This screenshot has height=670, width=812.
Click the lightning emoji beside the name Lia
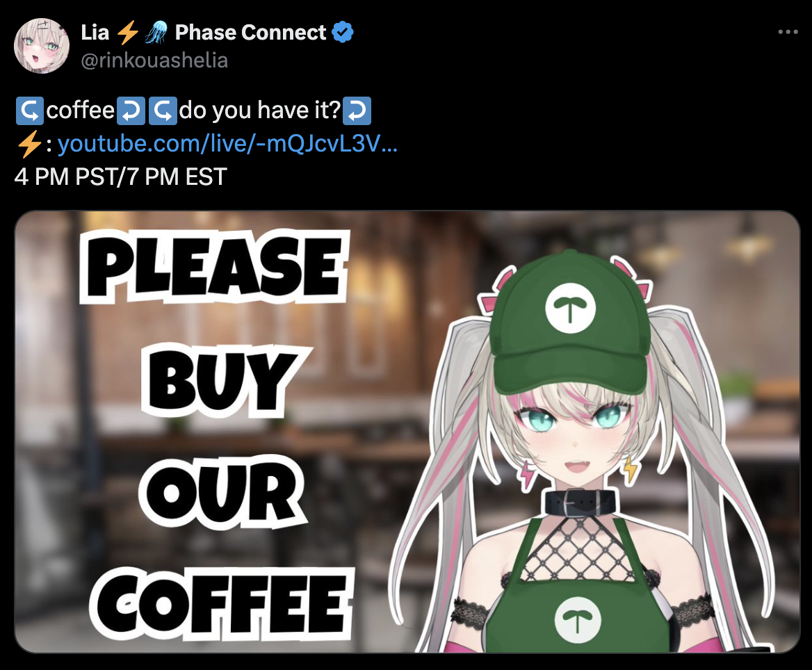coord(127,32)
